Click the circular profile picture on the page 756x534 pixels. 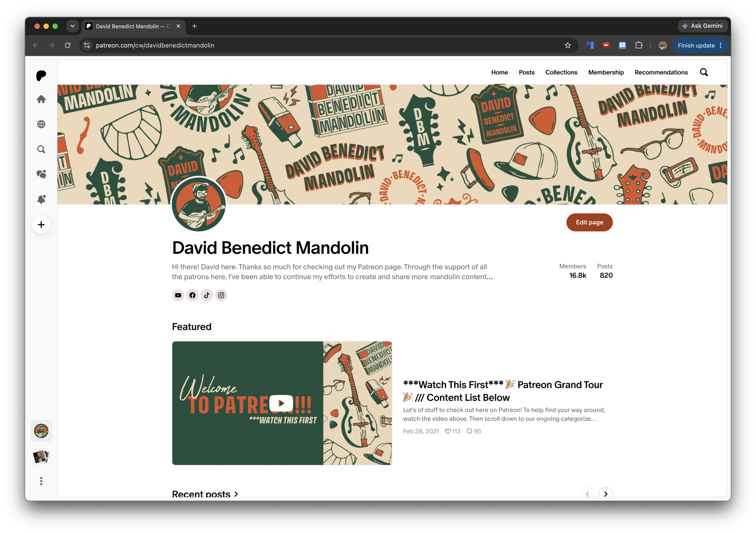click(x=199, y=204)
